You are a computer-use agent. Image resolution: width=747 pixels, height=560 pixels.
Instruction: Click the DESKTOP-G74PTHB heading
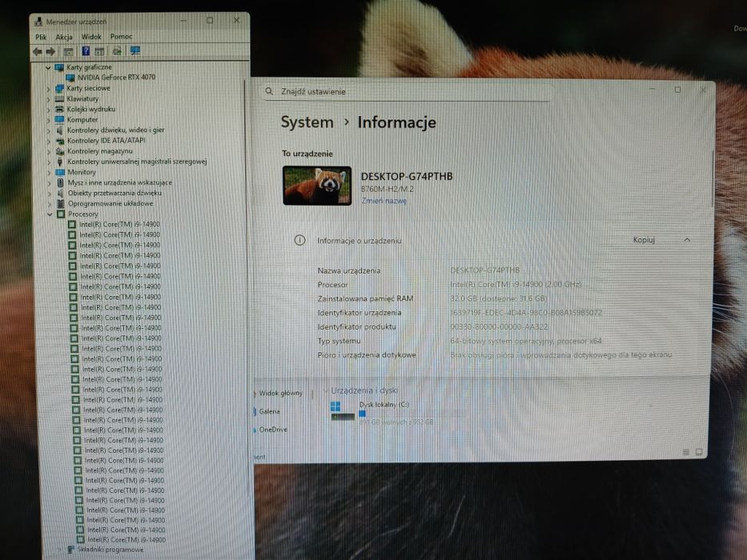point(407,176)
